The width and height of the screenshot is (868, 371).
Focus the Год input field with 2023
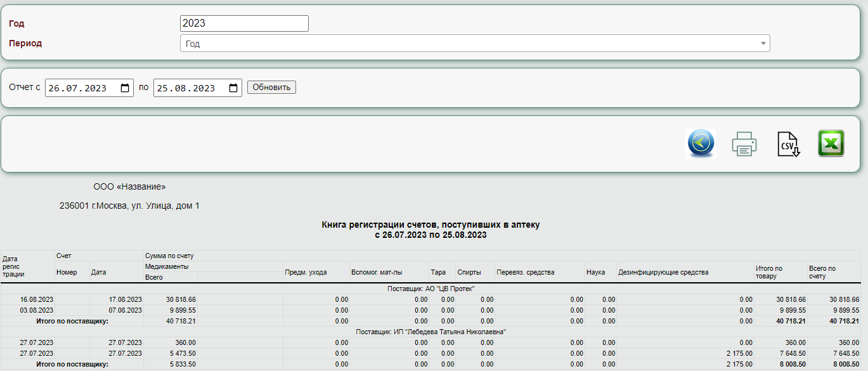click(244, 23)
